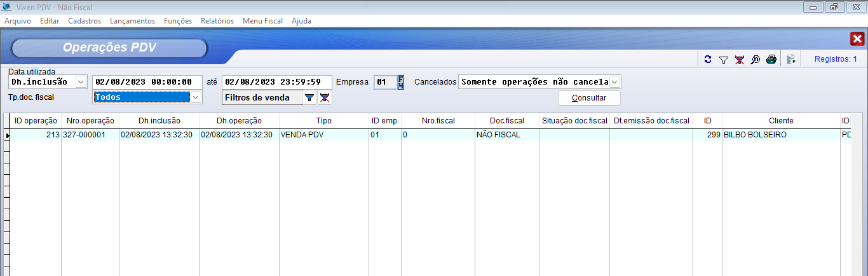This screenshot has height=276, width=868.
Task: Open the Arquivo menu
Action: click(x=18, y=21)
